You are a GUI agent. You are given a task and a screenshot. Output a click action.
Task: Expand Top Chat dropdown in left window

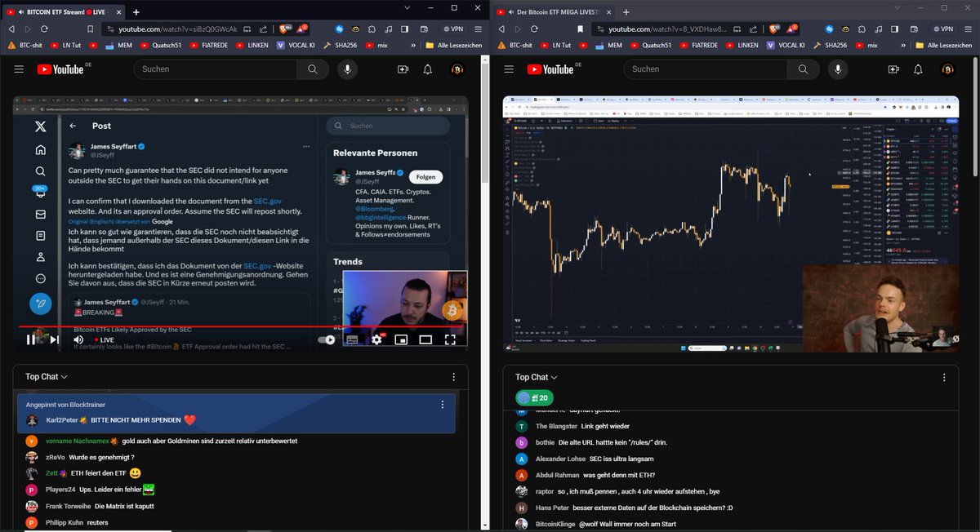pyautogui.click(x=47, y=377)
